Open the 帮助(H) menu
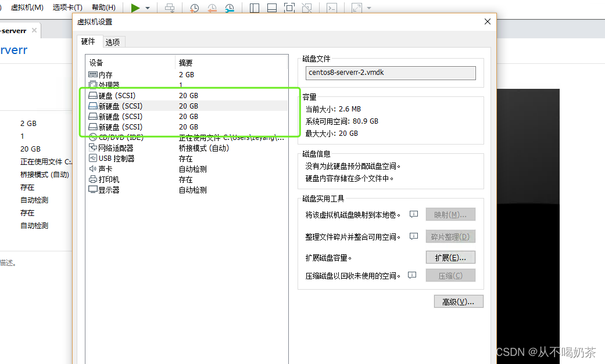 (103, 8)
